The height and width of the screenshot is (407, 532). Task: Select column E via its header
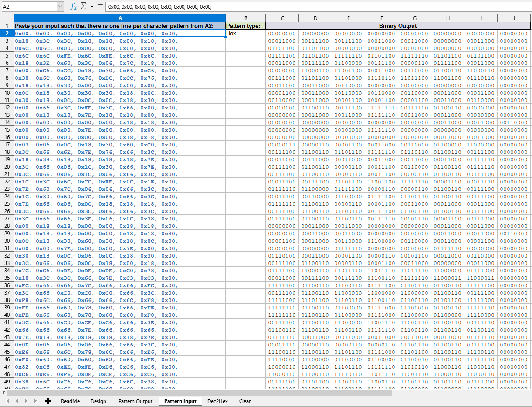click(x=349, y=18)
